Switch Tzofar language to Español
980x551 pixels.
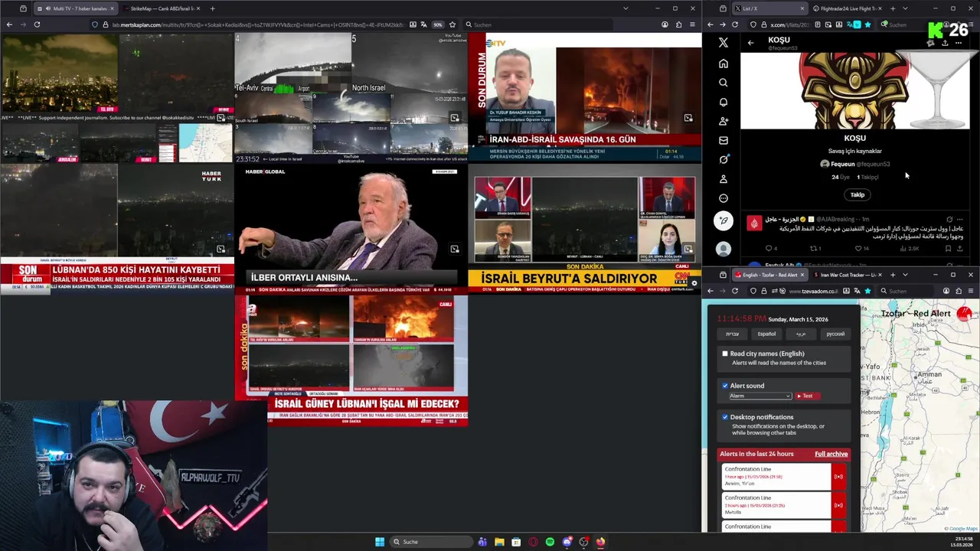[x=766, y=334]
